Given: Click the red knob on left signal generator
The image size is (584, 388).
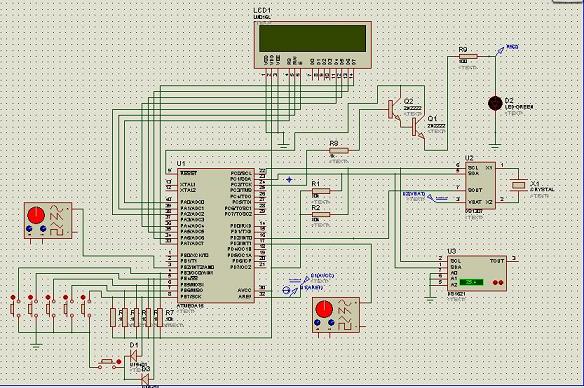Looking at the screenshot, I should (36, 215).
